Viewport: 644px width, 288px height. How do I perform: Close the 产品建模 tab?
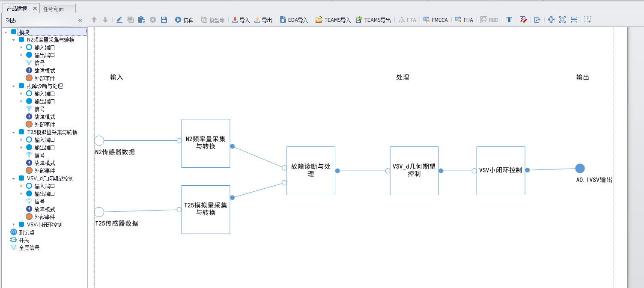pyautogui.click(x=35, y=9)
